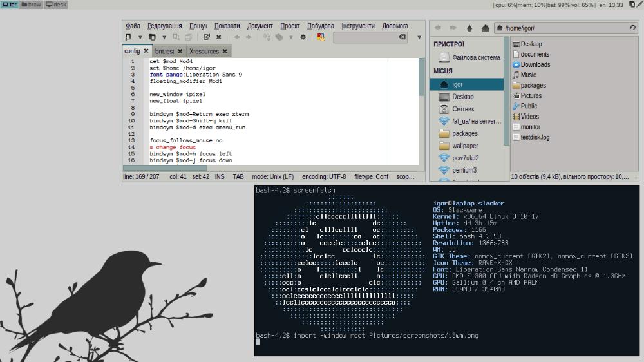Click the Save All icon in Geany toolbar
This screenshot has height=362, width=644.
pos(189,37)
